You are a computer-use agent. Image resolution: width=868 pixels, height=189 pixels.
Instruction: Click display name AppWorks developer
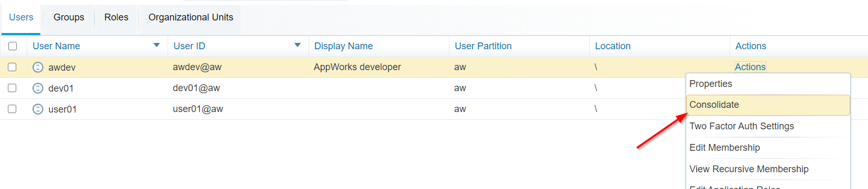coord(357,67)
